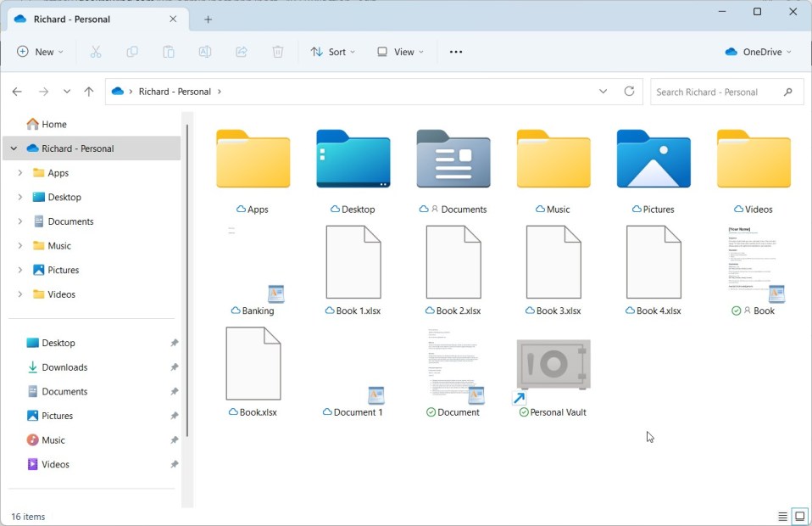The image size is (812, 526).
Task: Click the Rename icon in the toolbar
Action: [204, 52]
